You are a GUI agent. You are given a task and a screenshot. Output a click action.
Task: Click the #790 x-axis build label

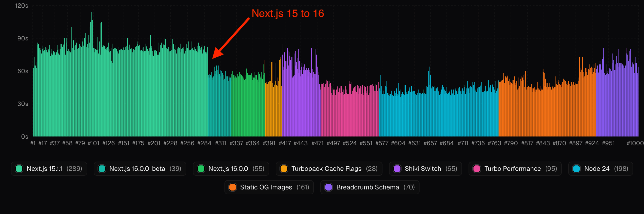[511, 143]
